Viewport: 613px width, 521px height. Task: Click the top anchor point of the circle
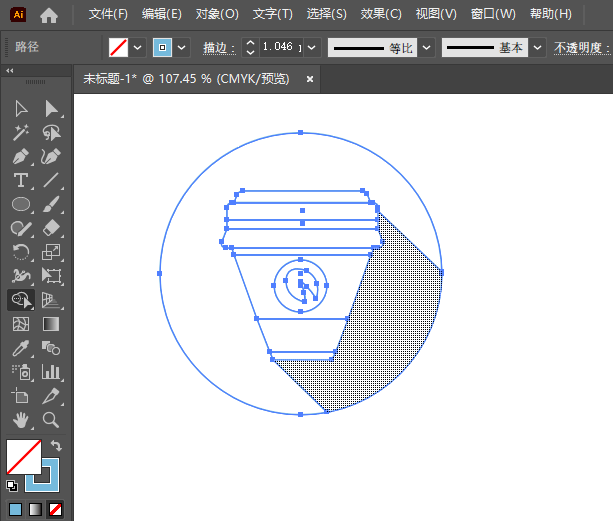tap(300, 133)
